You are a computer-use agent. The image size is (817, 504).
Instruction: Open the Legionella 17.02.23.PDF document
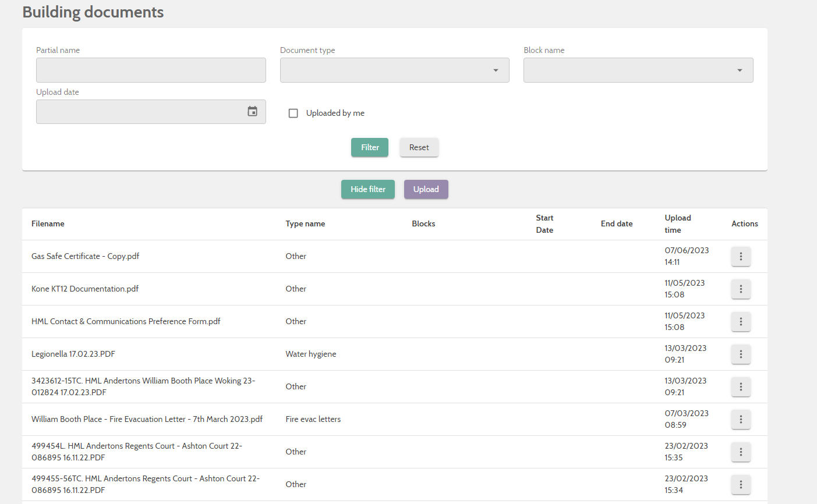tap(73, 354)
